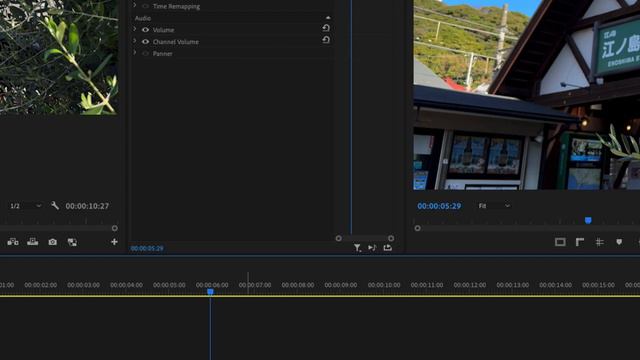Viewport: 640px width, 360px height.
Task: Click timeline ruler at 00:00:12:00
Action: pos(470,285)
